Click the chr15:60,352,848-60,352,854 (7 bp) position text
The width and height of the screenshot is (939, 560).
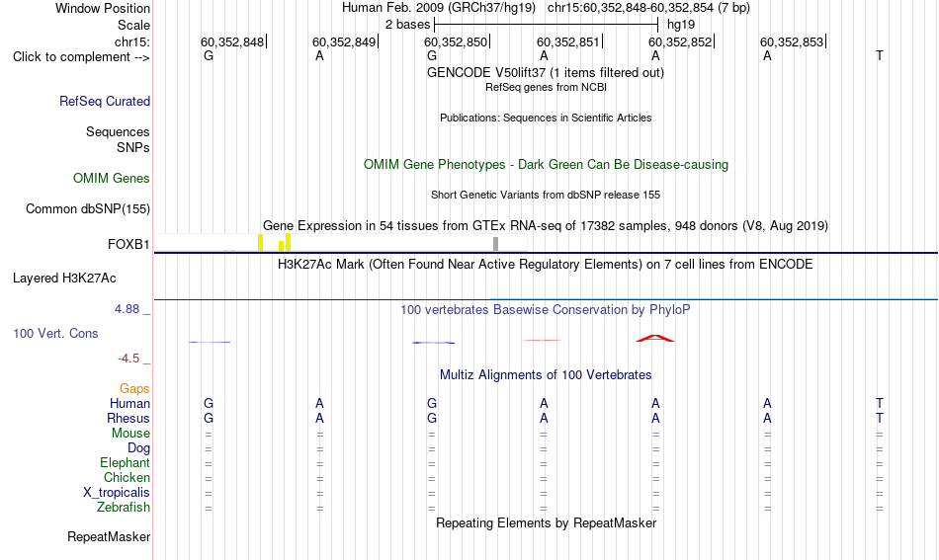tap(648, 8)
